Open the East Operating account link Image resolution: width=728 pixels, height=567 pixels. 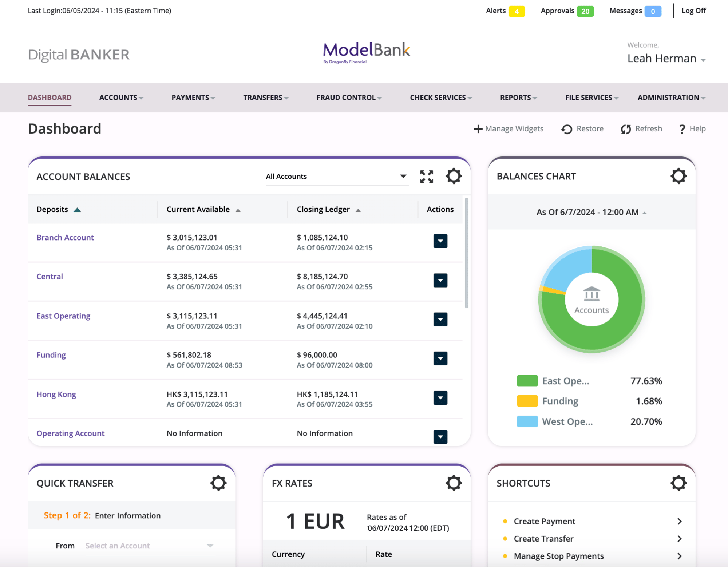click(x=63, y=316)
